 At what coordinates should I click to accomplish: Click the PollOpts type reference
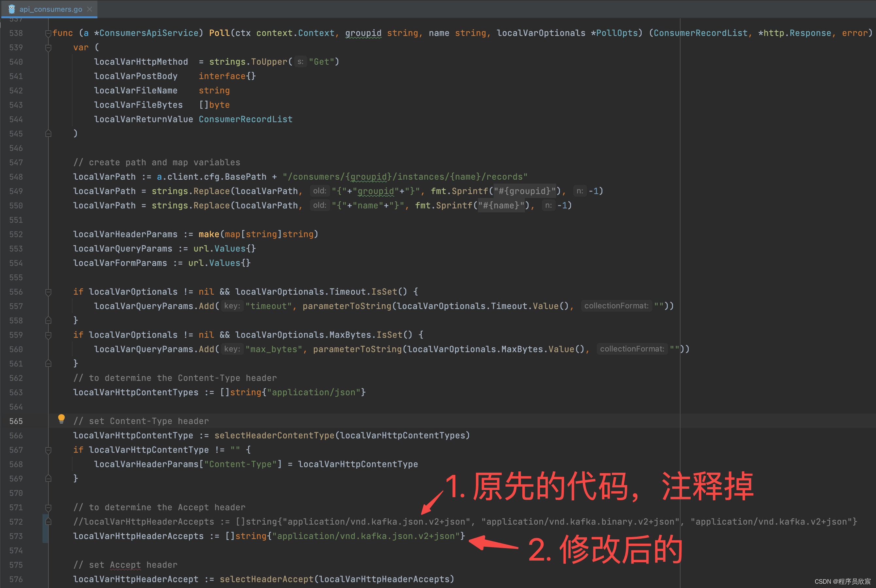pyautogui.click(x=617, y=33)
